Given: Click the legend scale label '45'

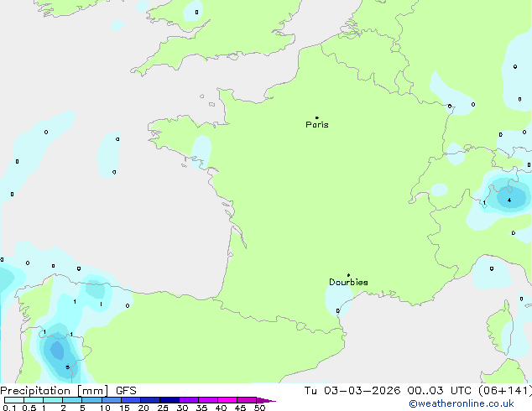Looking at the screenshot, I should 240,408.
